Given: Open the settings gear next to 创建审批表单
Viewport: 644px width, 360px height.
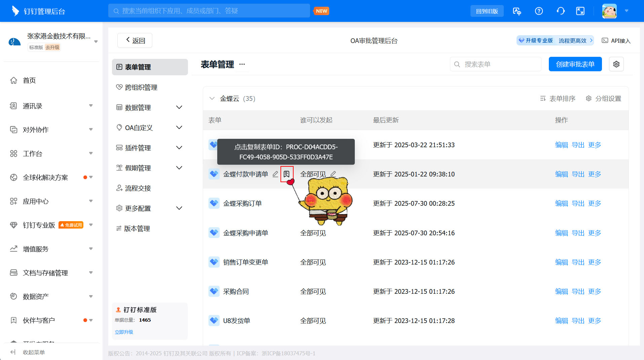Looking at the screenshot, I should click(x=616, y=64).
